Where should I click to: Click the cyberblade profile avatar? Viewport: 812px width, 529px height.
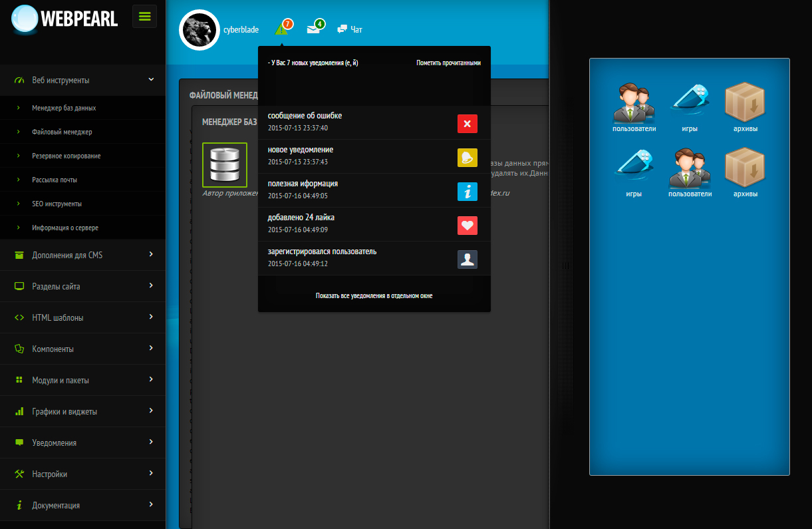[200, 30]
